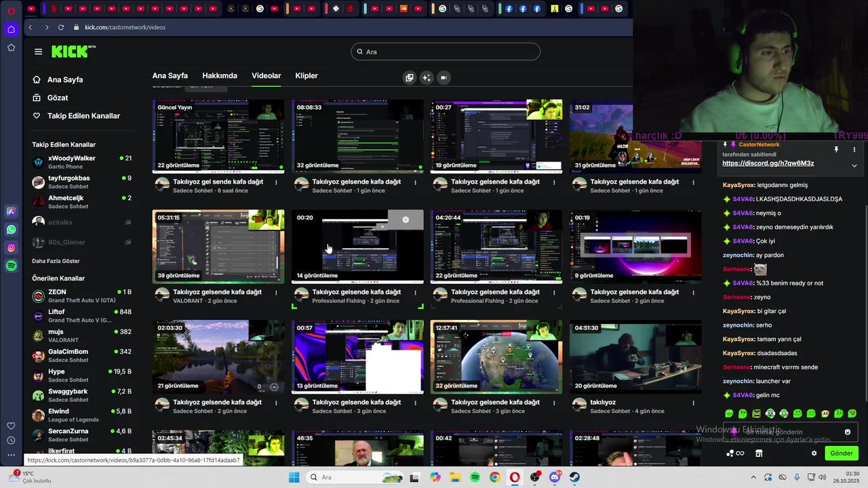Click the pin icon on the pinned message
The width and height of the screenshot is (868, 488).
[836, 149]
